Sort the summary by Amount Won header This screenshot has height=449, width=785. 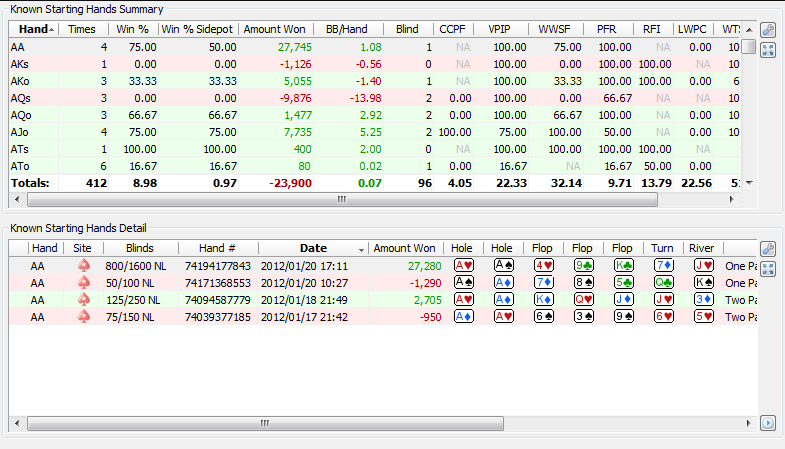(x=276, y=30)
